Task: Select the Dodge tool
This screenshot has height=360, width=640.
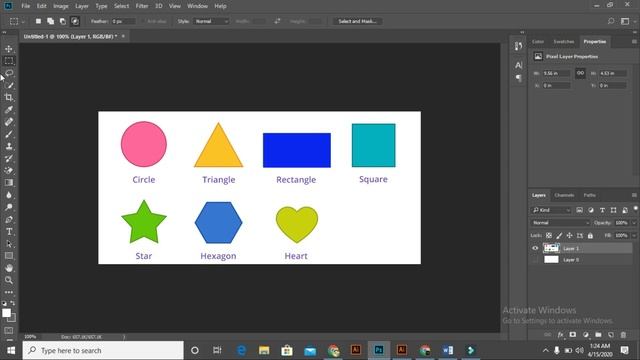Action: click(9, 207)
